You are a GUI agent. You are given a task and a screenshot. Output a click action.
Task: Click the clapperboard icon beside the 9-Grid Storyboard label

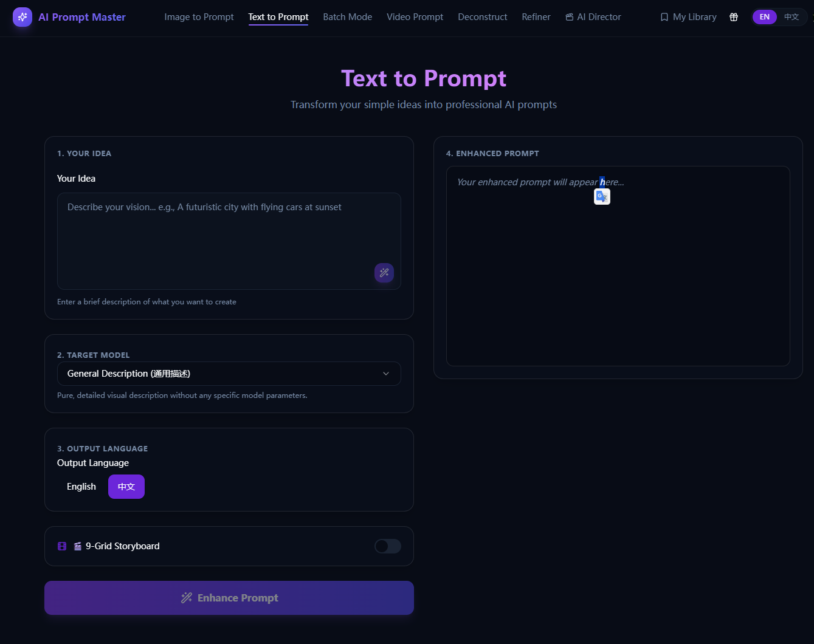[77, 546]
